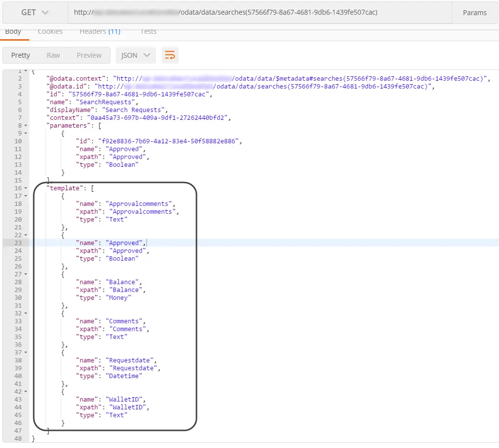
Task: Collapse the parameters array at line 8
Action: (x=26, y=126)
